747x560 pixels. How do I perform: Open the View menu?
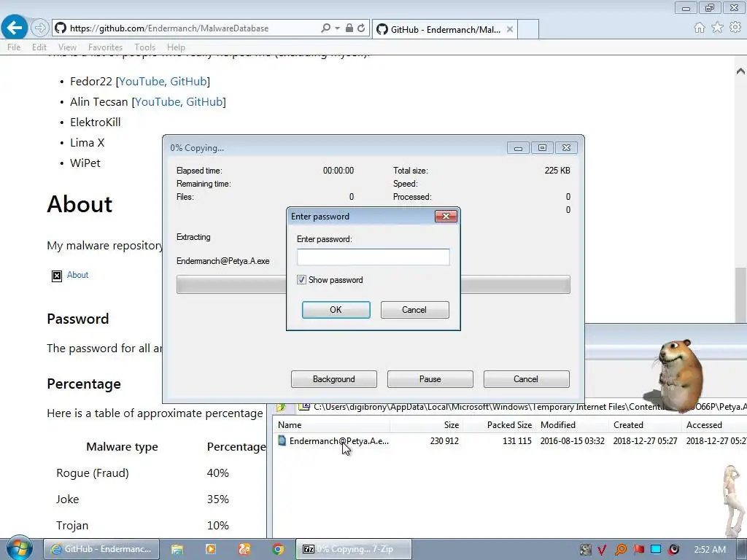[x=67, y=47]
